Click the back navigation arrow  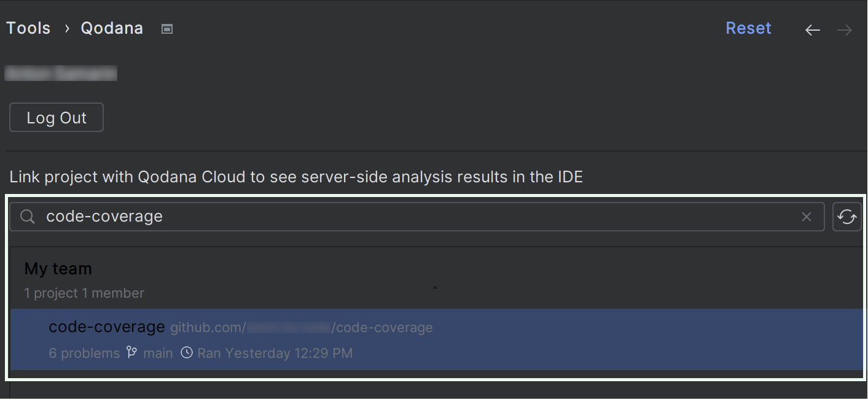[x=812, y=29]
